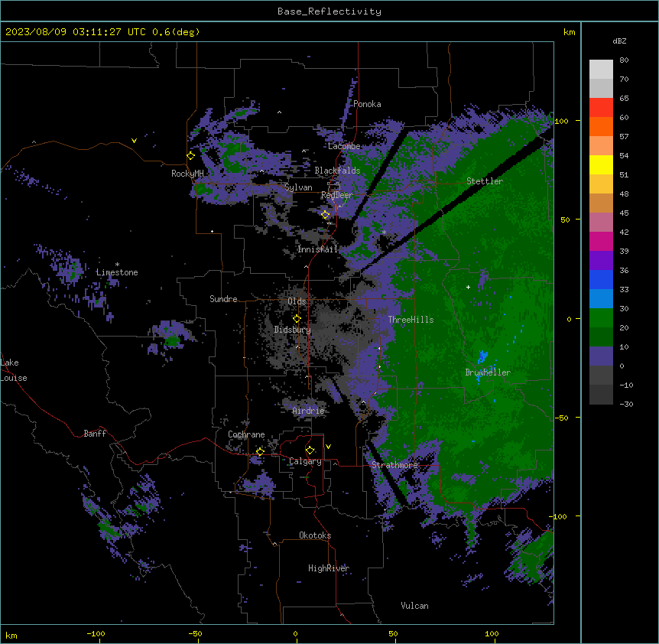
Task: Select the violet 36-39 dBZ legend swatch
Action: pos(601,261)
